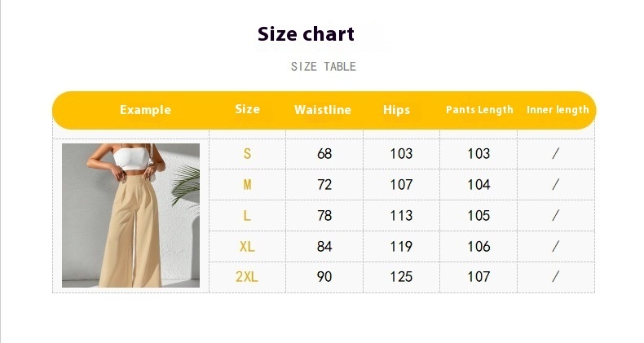Screen dimensions: 644x343
Task: Click the inner length slash in S row
Action: click(556, 153)
